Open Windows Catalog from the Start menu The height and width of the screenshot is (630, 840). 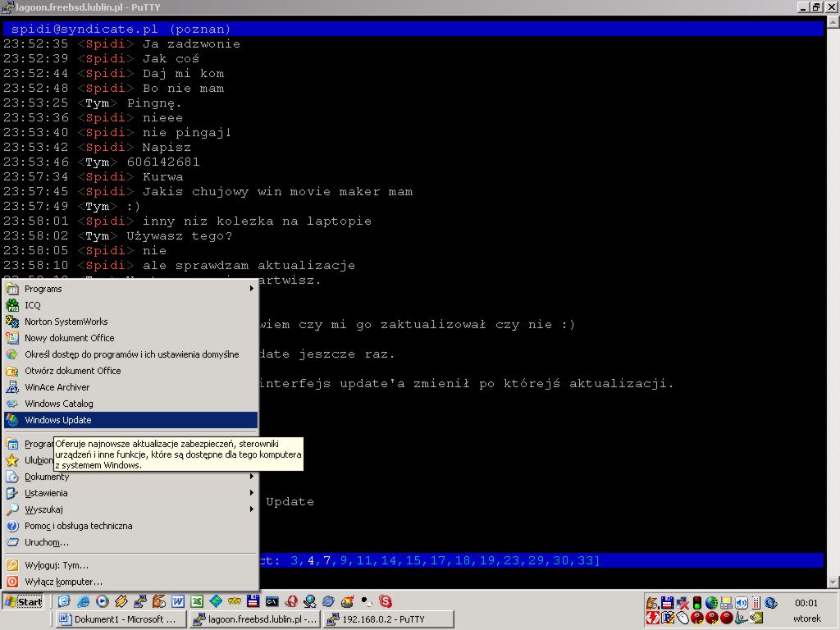click(130, 404)
